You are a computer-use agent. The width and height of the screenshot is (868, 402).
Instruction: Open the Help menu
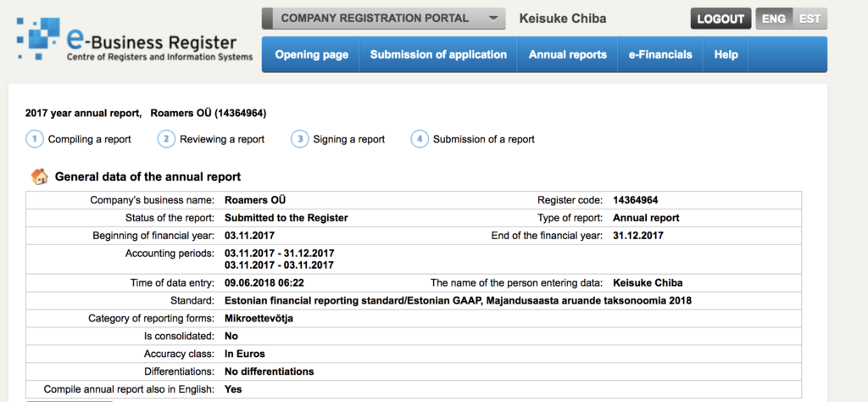pos(726,55)
